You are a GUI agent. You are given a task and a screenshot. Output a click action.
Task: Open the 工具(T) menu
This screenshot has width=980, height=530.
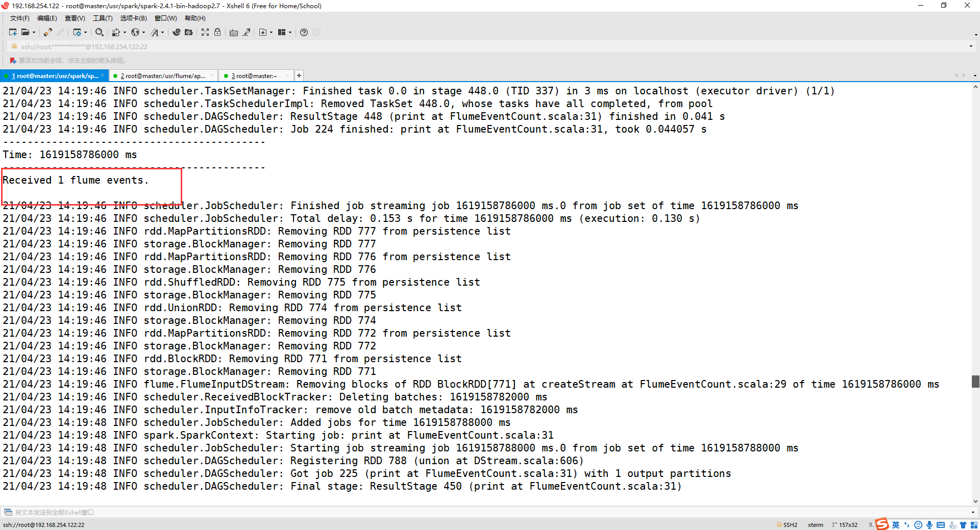point(103,18)
